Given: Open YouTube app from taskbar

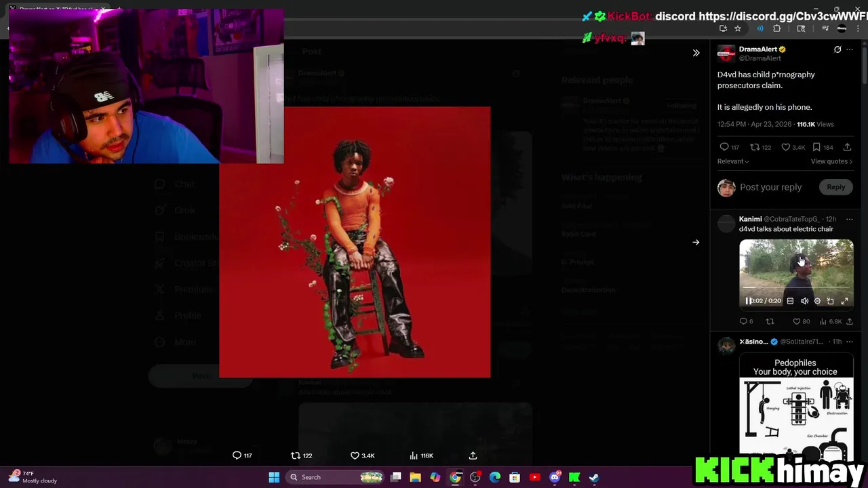Looking at the screenshot, I should pos(534,477).
